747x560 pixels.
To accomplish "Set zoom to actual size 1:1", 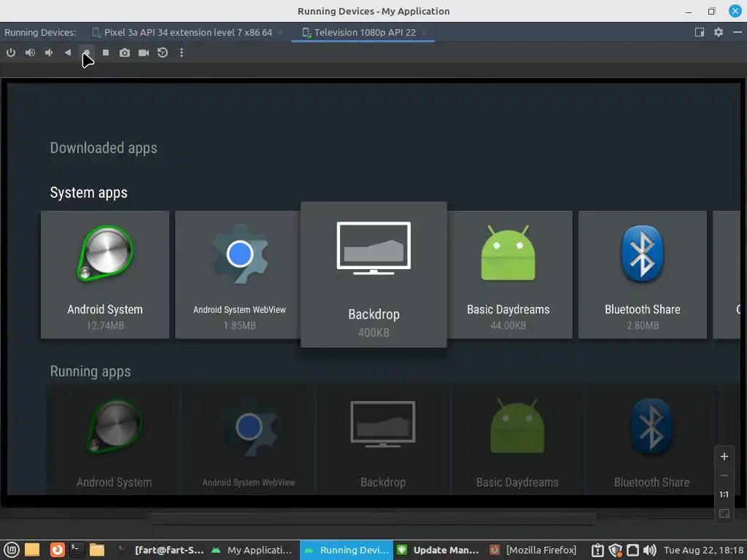I will pos(724,494).
